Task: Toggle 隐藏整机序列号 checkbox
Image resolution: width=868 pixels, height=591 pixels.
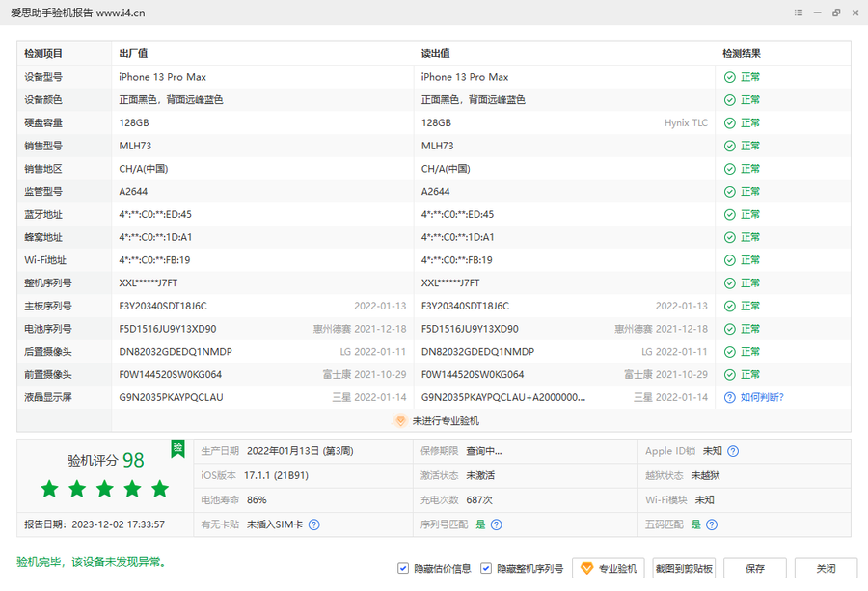Action: click(487, 568)
